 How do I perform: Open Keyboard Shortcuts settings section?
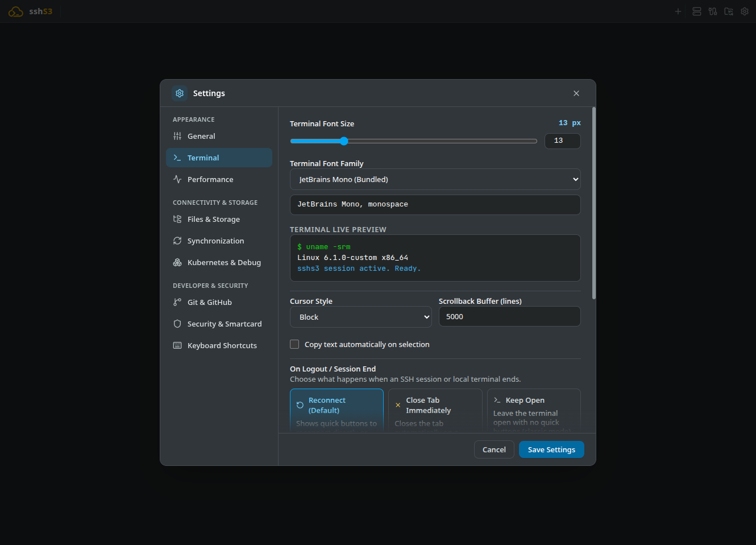pyautogui.click(x=219, y=345)
